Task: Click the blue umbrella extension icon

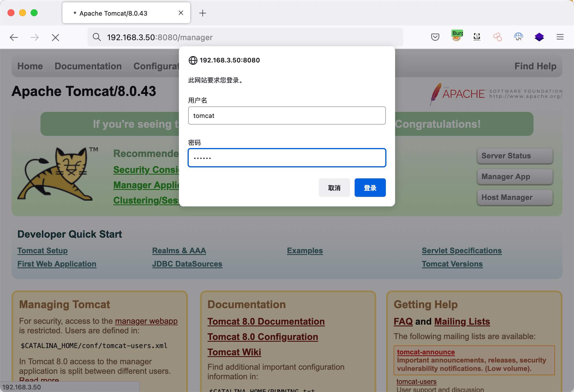Action: tap(518, 37)
